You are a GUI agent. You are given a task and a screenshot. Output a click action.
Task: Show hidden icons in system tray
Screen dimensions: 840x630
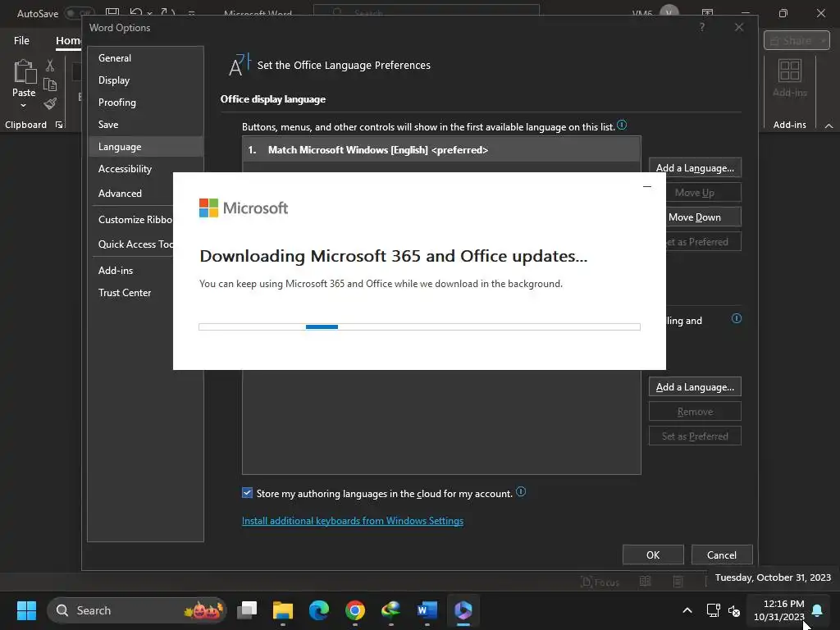point(687,610)
